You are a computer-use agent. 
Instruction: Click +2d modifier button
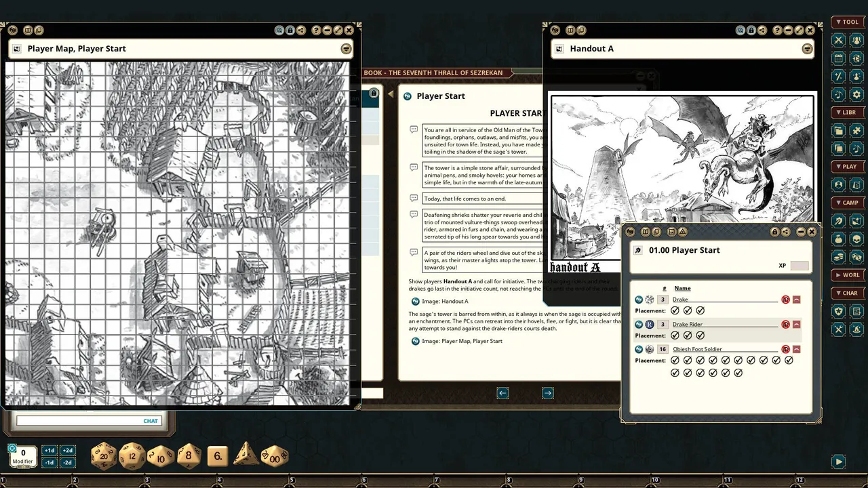(67, 451)
